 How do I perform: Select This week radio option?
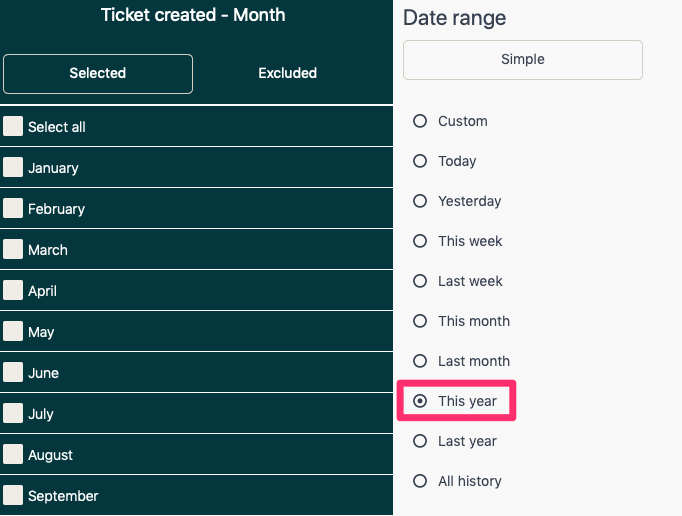tap(420, 241)
